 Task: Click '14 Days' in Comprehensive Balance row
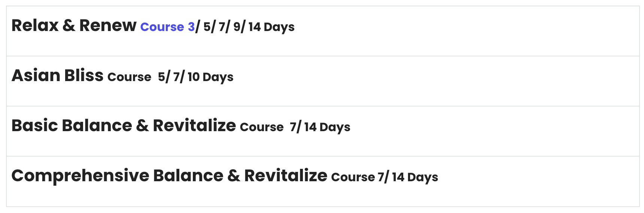(415, 177)
